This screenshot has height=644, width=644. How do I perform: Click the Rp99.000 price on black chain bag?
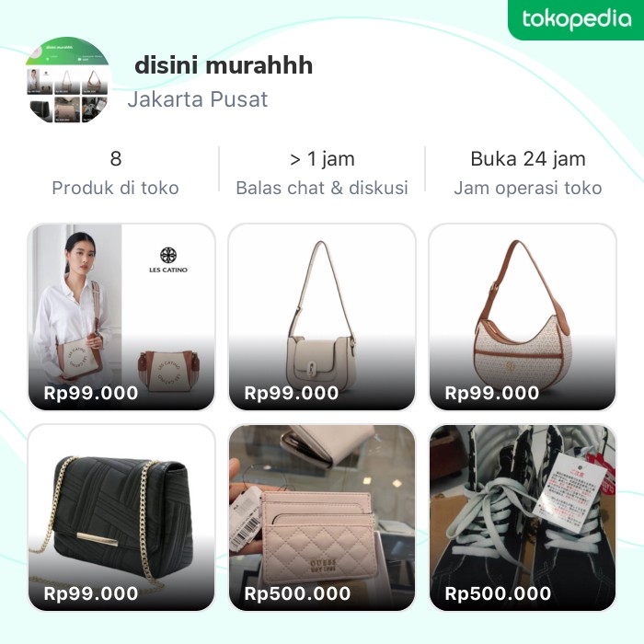[91, 593]
